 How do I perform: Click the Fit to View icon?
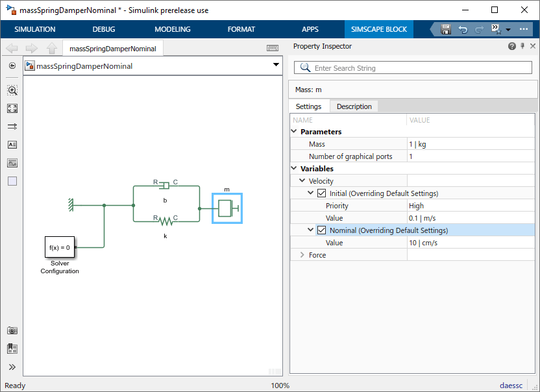click(12, 108)
